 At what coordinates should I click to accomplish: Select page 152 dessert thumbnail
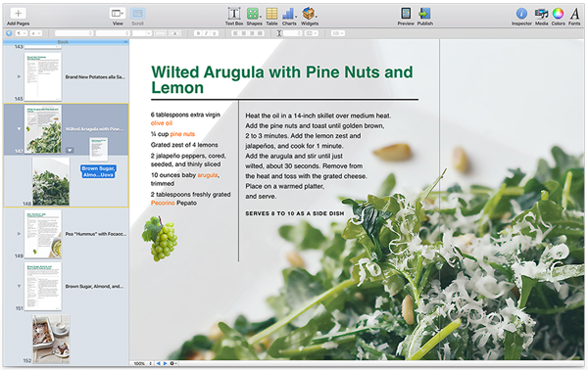point(51,339)
